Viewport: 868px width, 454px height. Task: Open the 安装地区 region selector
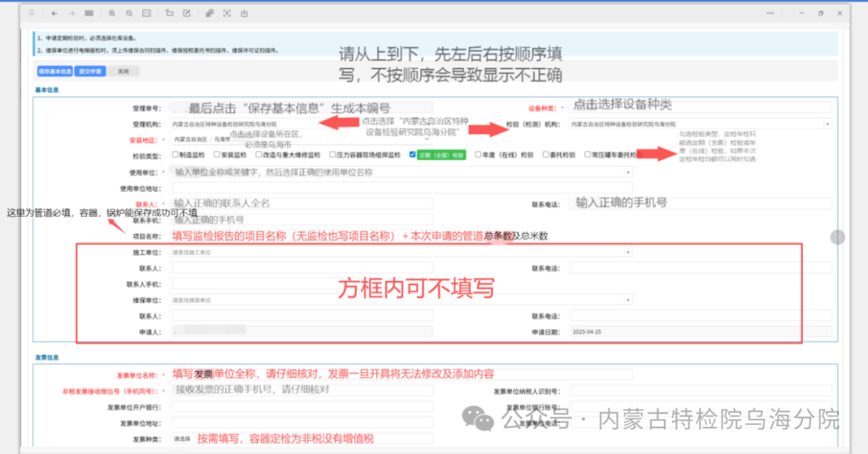301,140
